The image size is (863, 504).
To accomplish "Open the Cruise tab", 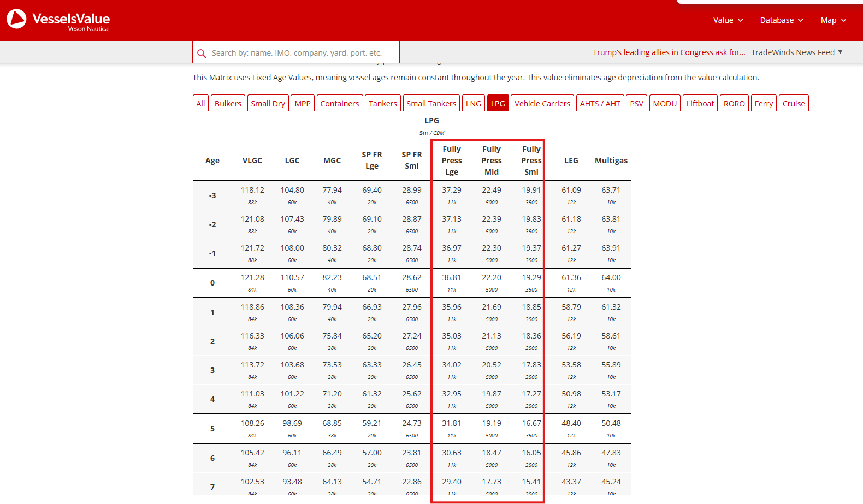I will 794,103.
